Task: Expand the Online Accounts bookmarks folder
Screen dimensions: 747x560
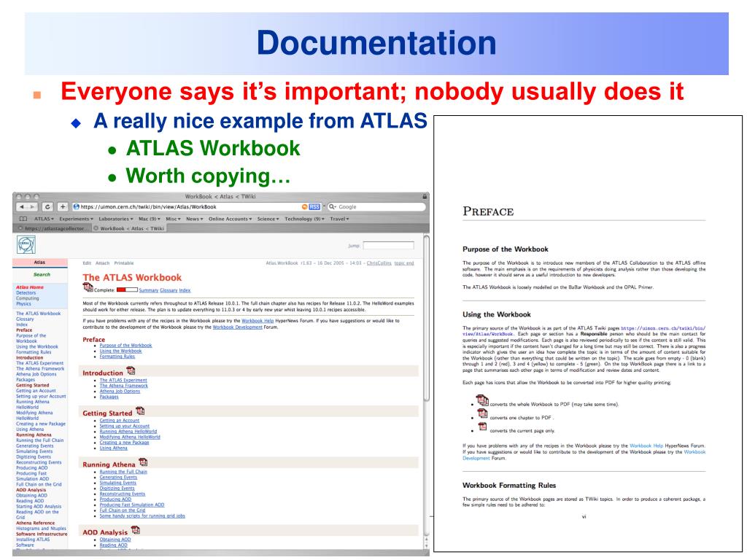Action: click(x=231, y=219)
